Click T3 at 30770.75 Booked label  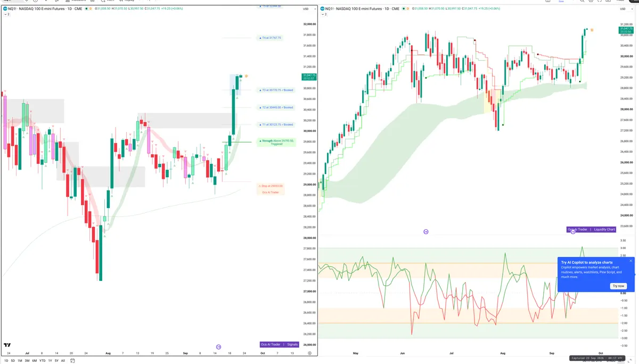click(276, 90)
